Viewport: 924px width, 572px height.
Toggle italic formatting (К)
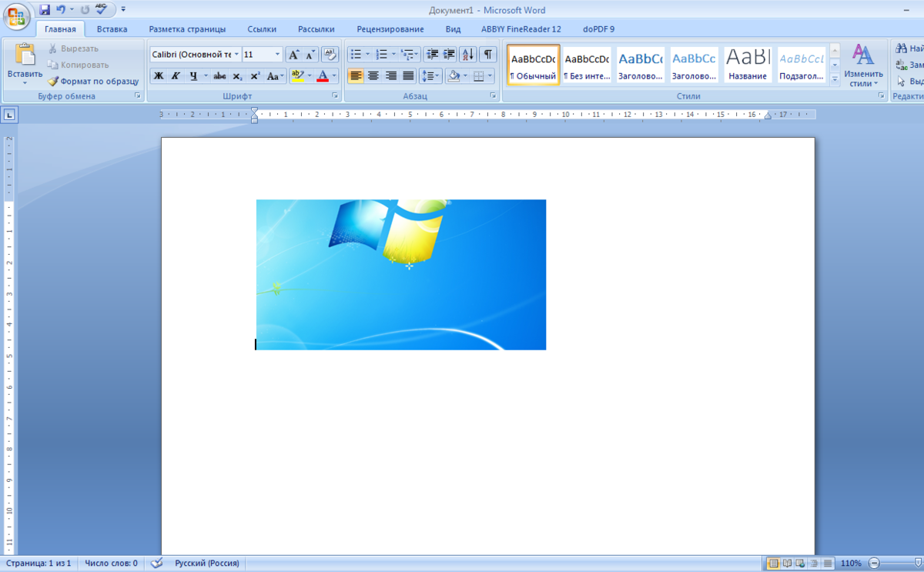click(176, 75)
